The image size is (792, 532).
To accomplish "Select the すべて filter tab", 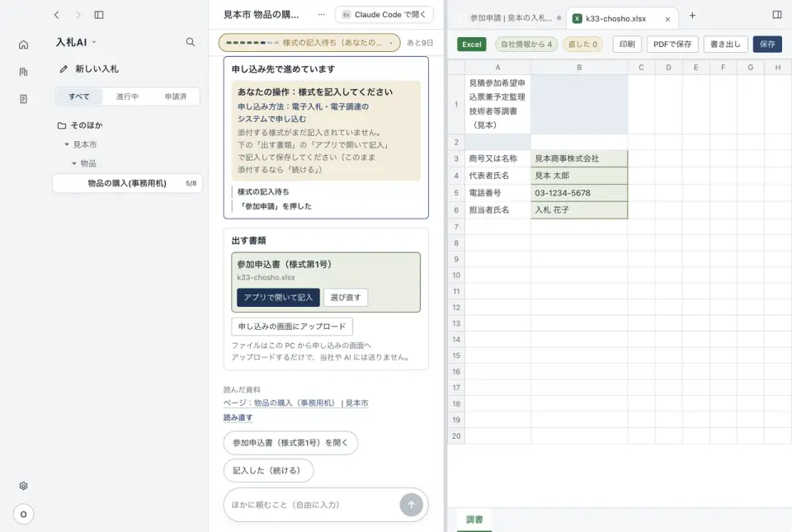I will [x=79, y=97].
